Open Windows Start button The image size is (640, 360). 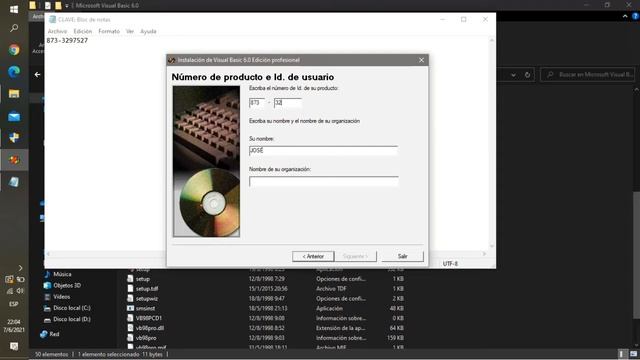[x=14, y=9]
